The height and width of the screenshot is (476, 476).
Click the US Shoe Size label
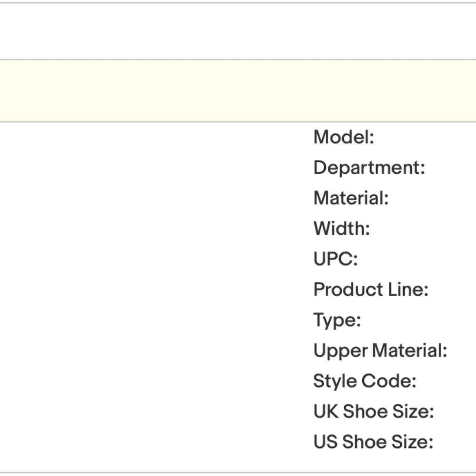tap(373, 442)
